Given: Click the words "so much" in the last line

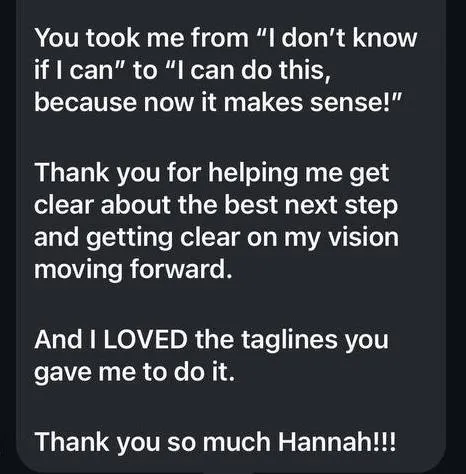Looking at the screenshot, I should pos(219,441).
